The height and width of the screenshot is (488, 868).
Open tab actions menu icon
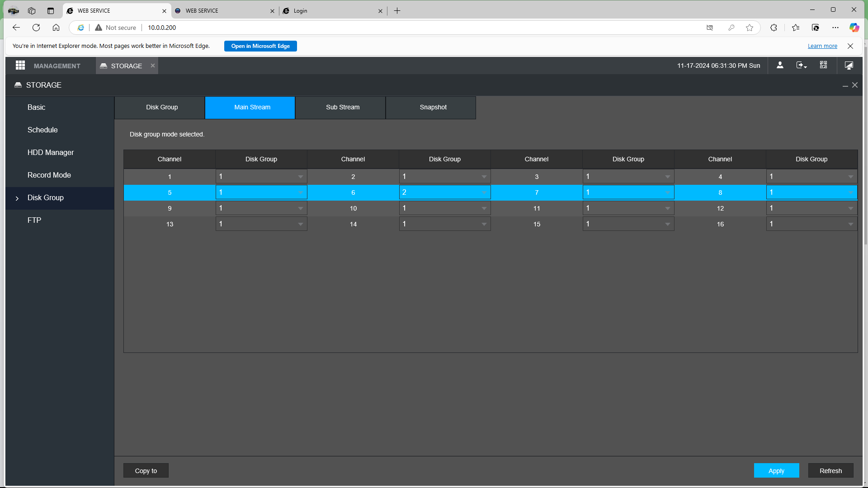51,11
